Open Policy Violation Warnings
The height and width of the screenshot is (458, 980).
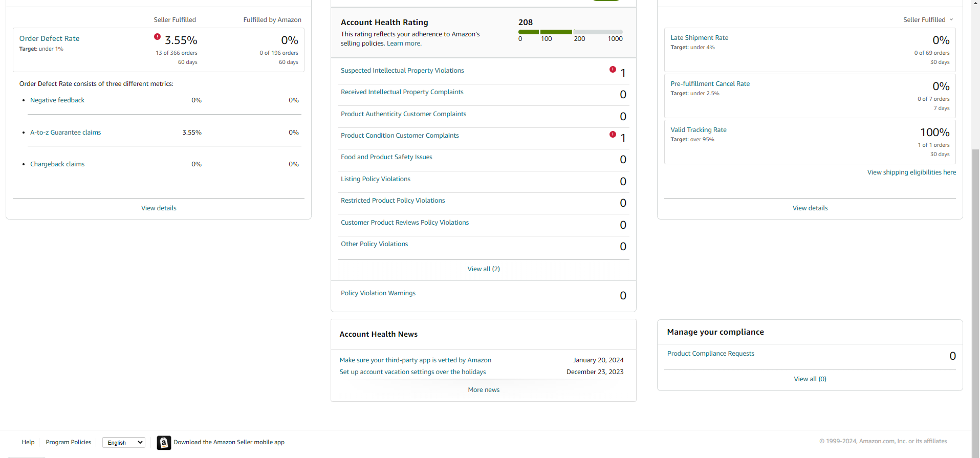(x=378, y=293)
